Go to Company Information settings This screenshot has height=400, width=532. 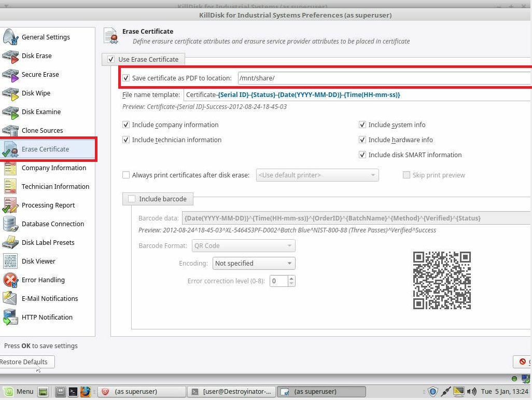[x=54, y=168]
